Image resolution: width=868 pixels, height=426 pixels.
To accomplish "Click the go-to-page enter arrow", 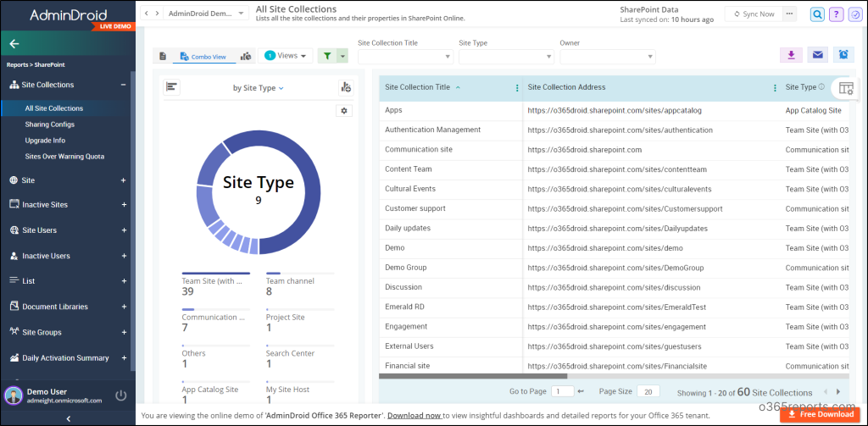I will tap(580, 391).
